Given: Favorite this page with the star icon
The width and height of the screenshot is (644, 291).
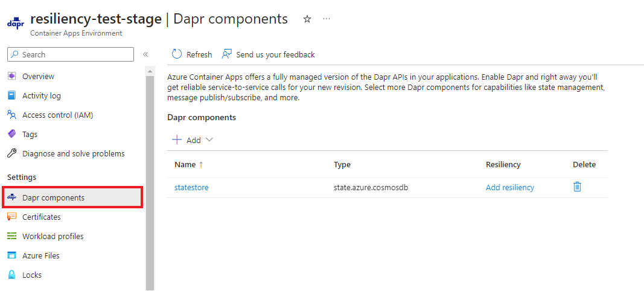Looking at the screenshot, I should coord(307,19).
